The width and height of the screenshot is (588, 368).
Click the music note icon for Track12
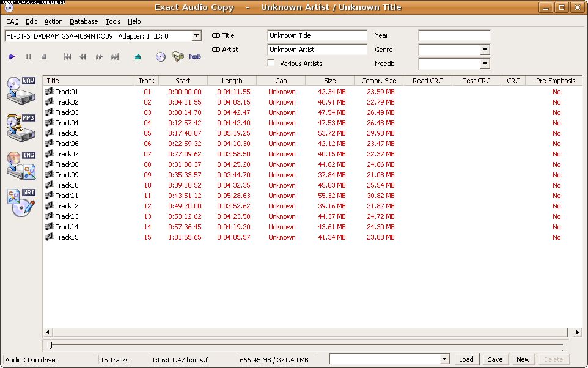[x=50, y=205]
